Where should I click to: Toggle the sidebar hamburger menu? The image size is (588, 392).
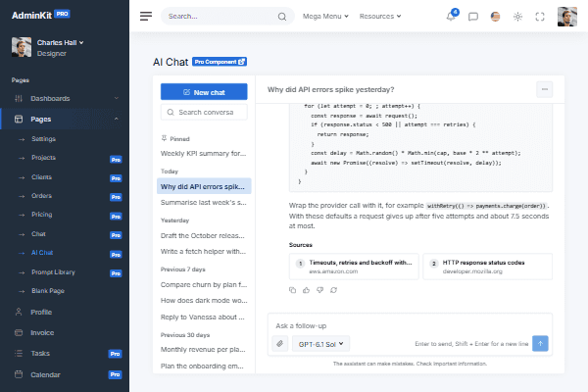tap(146, 16)
